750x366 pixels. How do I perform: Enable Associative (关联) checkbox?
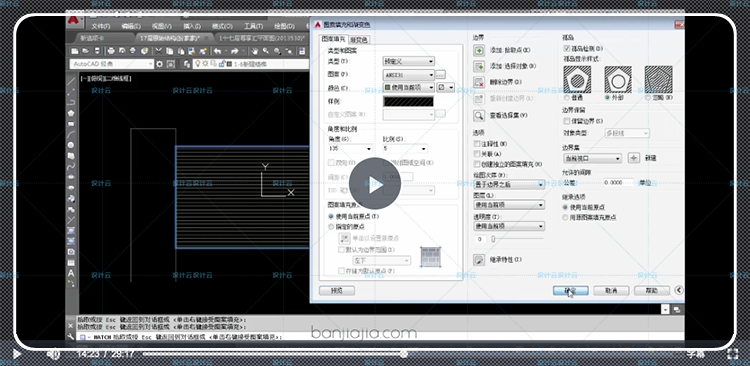[476, 154]
